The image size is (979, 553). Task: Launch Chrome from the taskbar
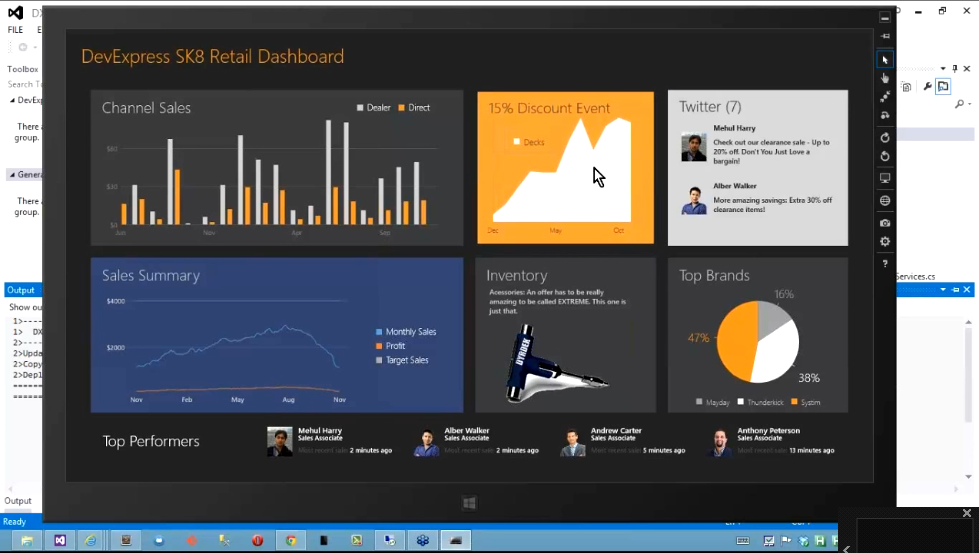coord(291,541)
